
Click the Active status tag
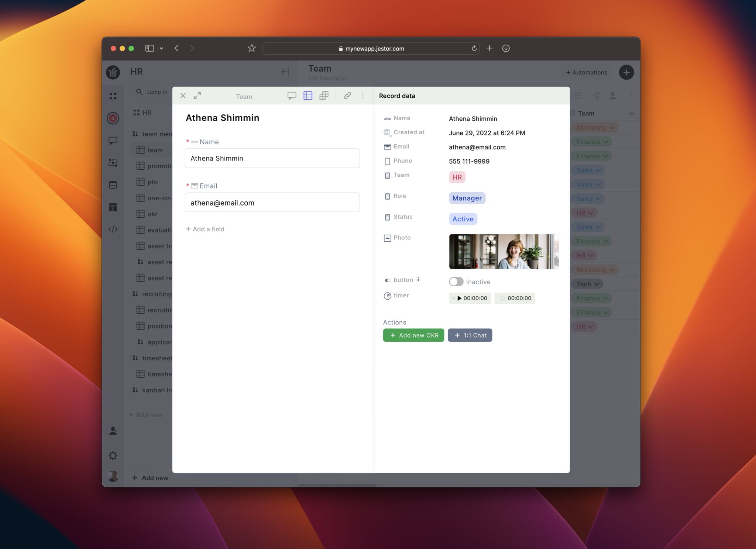(x=463, y=219)
